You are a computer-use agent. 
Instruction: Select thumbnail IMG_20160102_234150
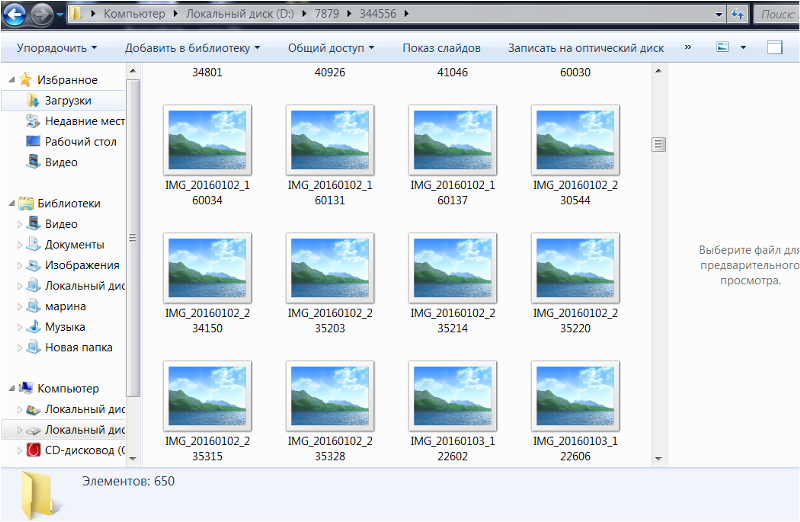point(207,268)
